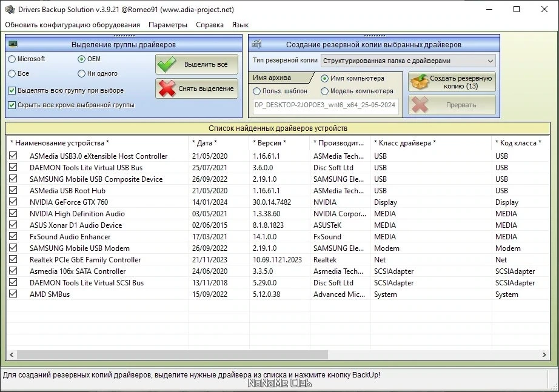Click the Прервать button
Viewport: 559px width, 392px height.
coord(452,105)
